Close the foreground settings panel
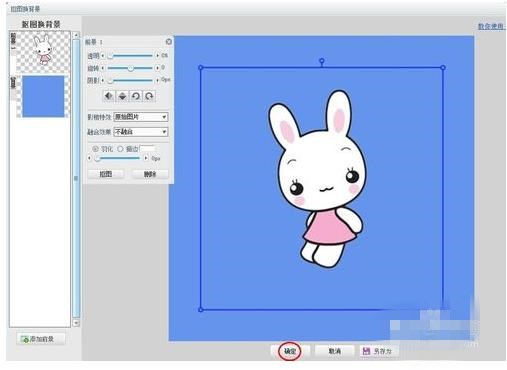Screen dimensions: 507x370 pyautogui.click(x=169, y=42)
